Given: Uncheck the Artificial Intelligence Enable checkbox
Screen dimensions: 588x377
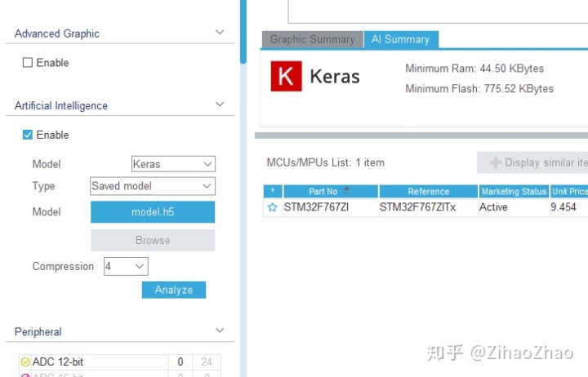Looking at the screenshot, I should pyautogui.click(x=28, y=135).
